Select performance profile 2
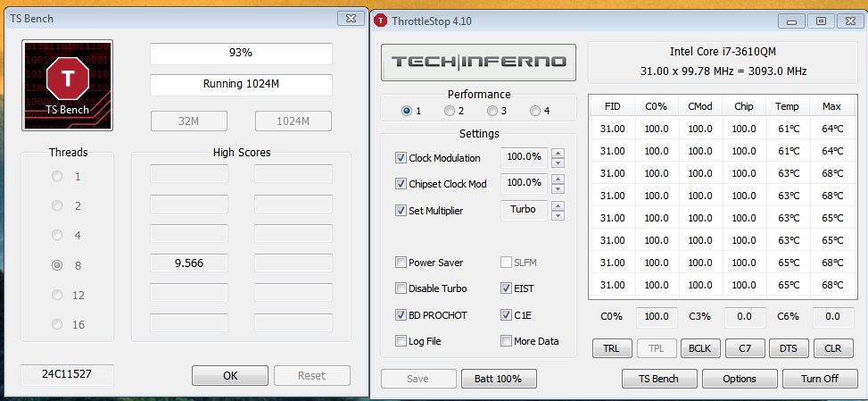The image size is (868, 401). pos(450,111)
